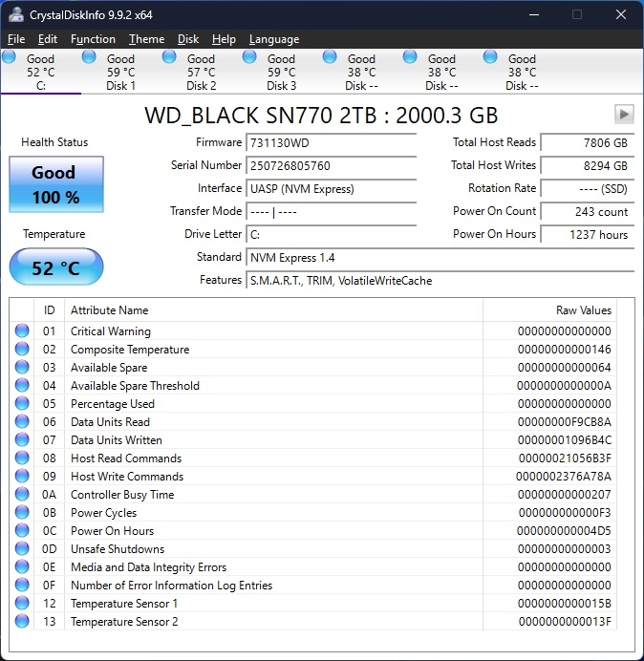
Task: Click status orb for Data Units Read row
Action: pos(22,421)
